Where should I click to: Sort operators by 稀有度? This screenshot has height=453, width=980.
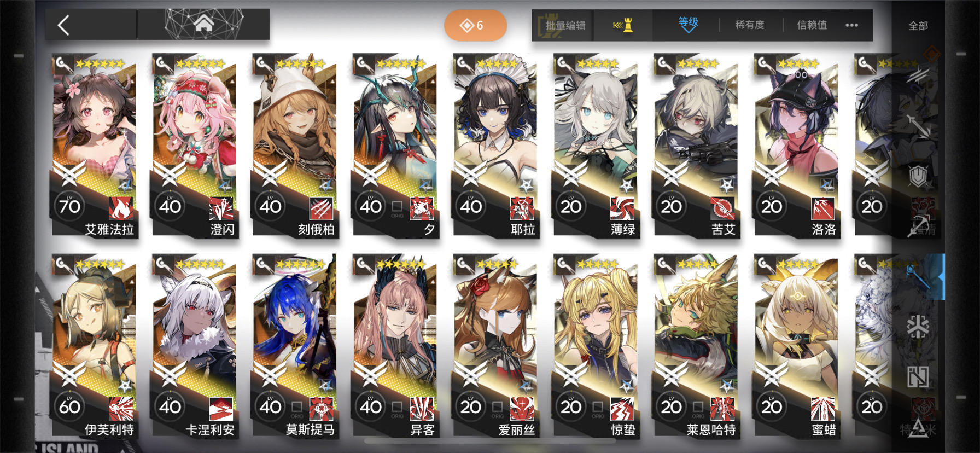(749, 25)
